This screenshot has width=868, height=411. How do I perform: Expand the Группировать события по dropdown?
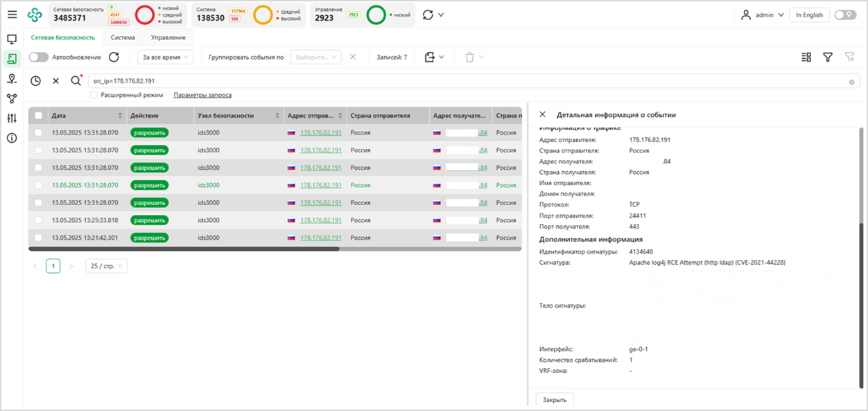[x=315, y=57]
